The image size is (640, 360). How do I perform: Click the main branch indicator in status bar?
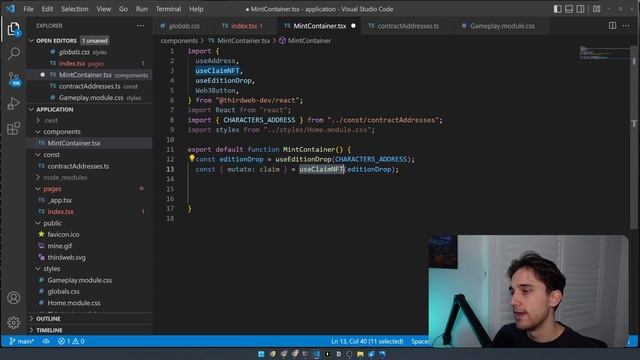[x=22, y=341]
